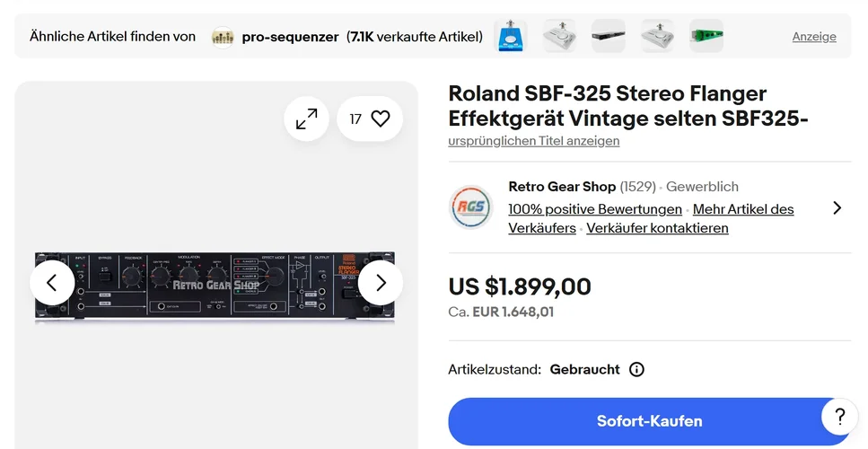This screenshot has height=449, width=868.
Task: Open the blue device ad thumbnail
Action: pyautogui.click(x=511, y=36)
